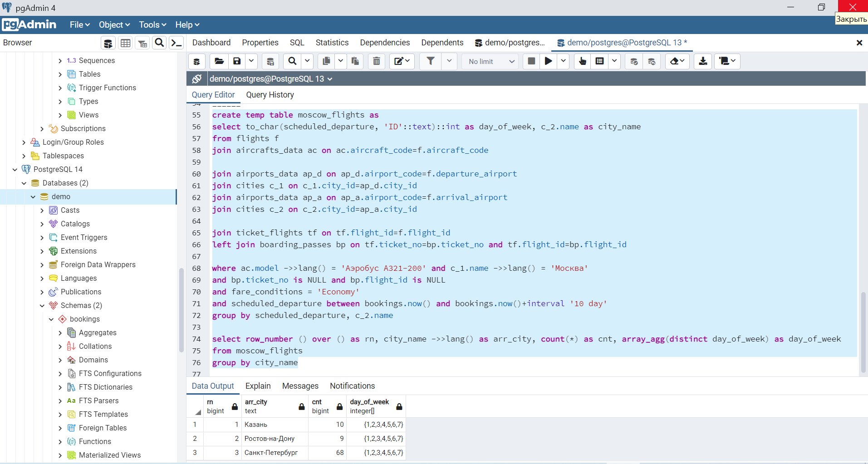Execute query with play button
868x464 pixels.
[x=549, y=61]
